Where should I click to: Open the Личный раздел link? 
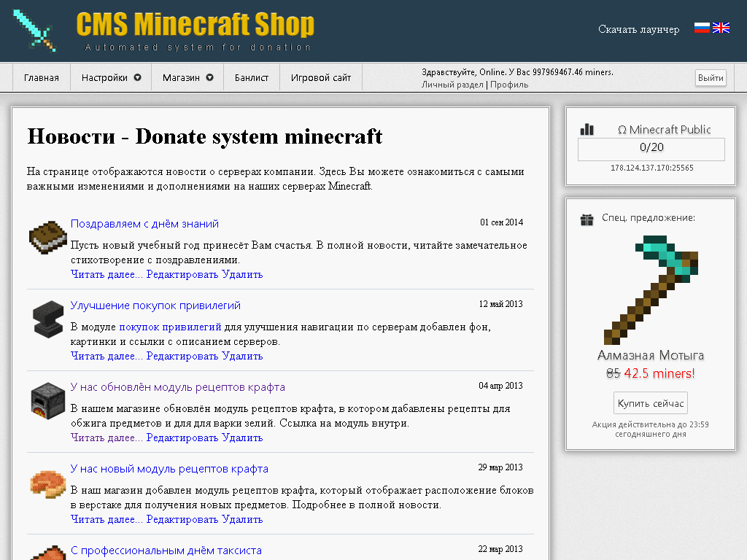[452, 85]
